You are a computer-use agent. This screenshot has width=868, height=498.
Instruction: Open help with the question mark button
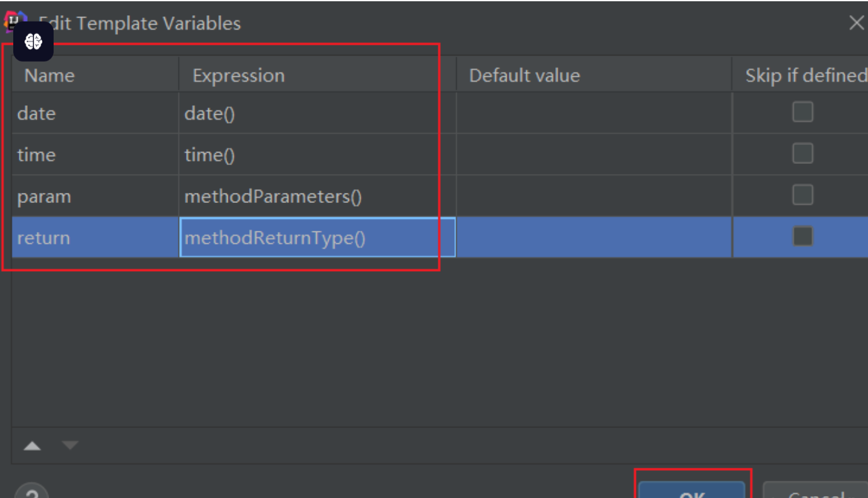(x=30, y=492)
